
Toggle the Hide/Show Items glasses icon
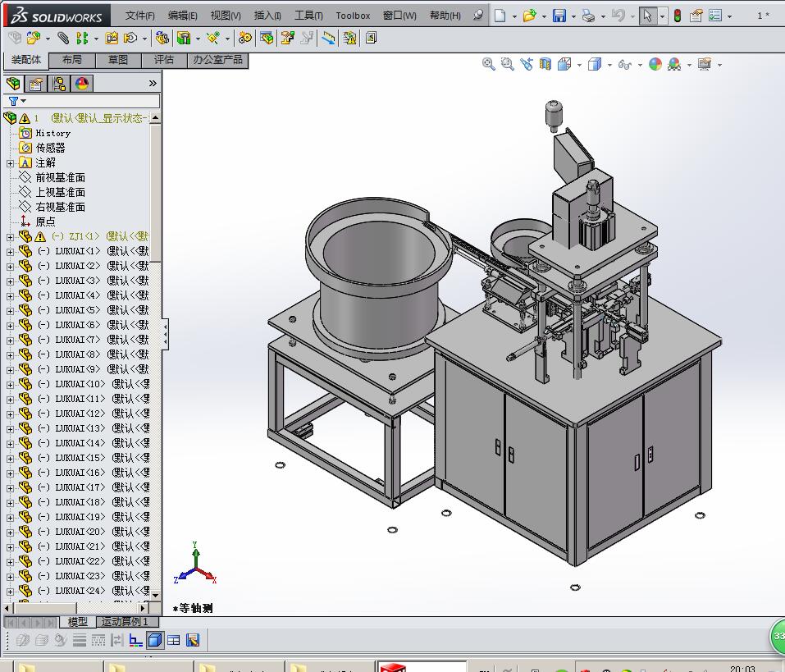tap(624, 63)
